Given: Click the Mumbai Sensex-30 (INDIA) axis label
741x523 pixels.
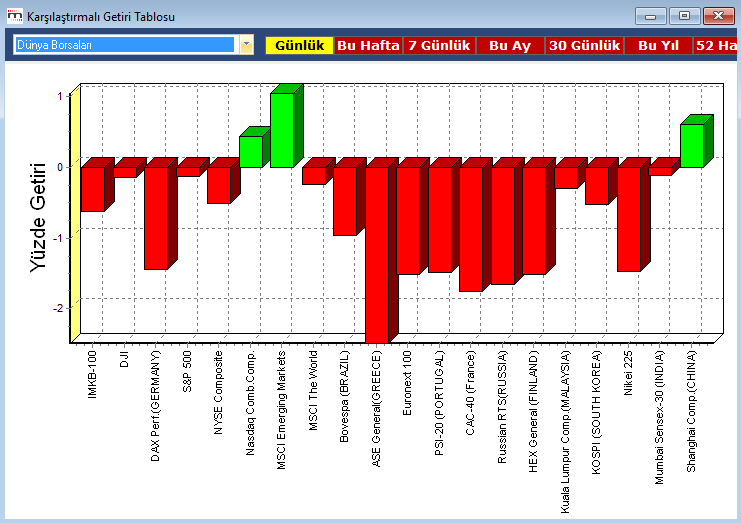Looking at the screenshot, I should [x=659, y=417].
